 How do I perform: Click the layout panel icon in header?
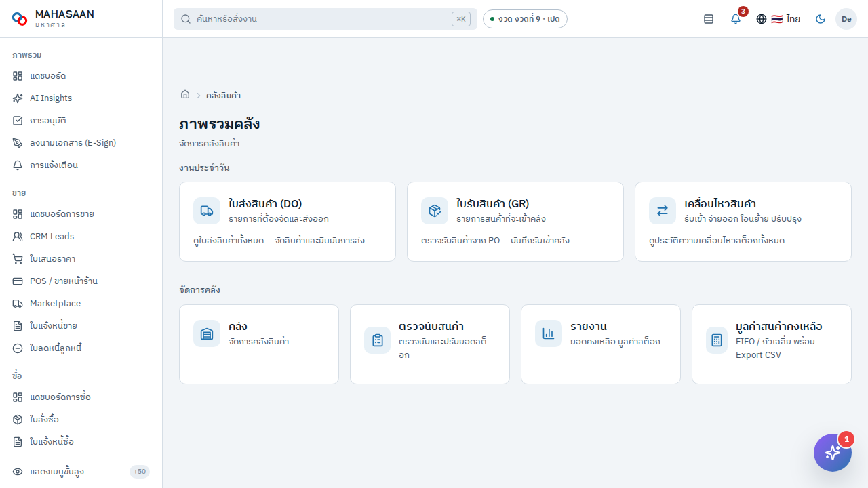point(709,19)
